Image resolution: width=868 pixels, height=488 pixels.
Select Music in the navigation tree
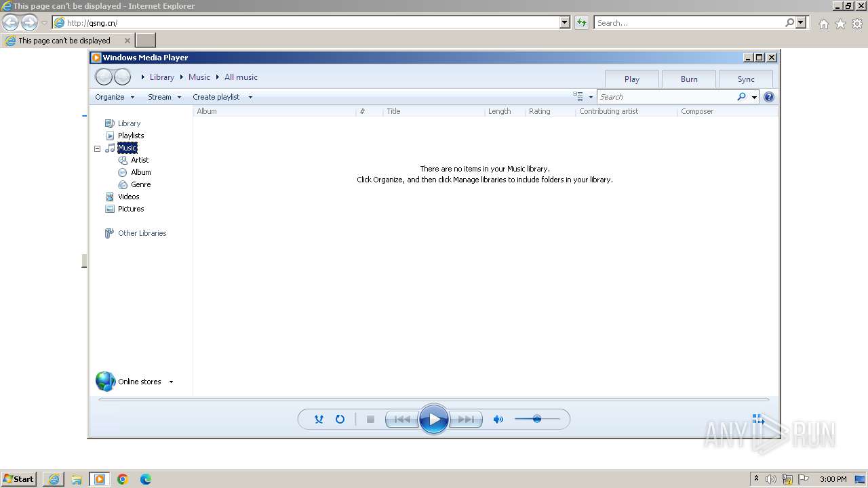[x=127, y=148]
